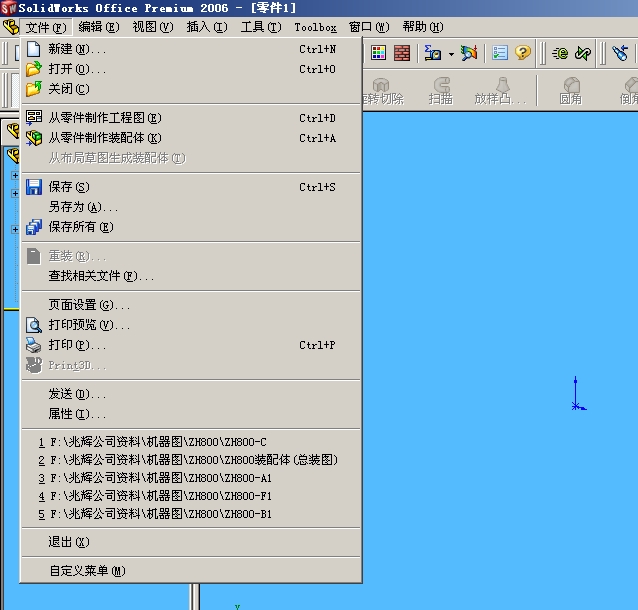638x610 pixels.
Task: Open the 插入 (Insert) menu
Action: pos(207,27)
